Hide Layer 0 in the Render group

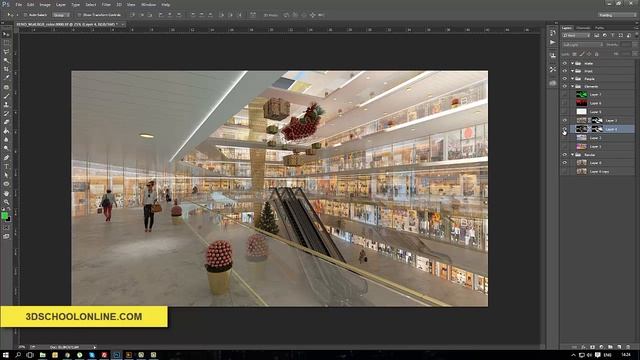[564, 163]
